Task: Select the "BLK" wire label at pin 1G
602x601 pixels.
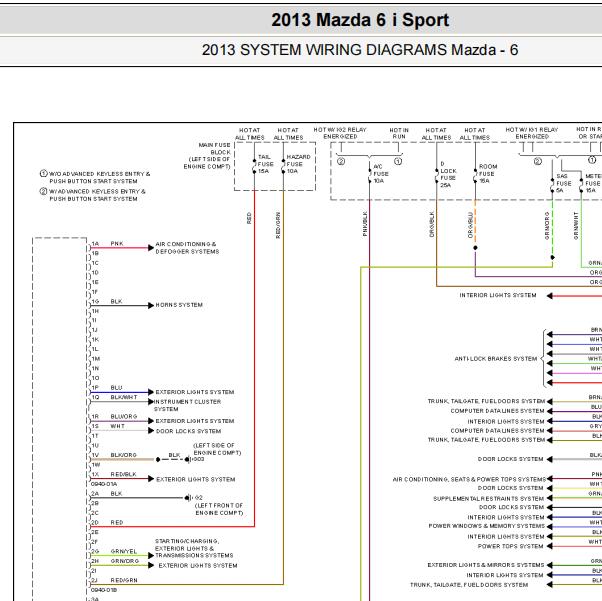Action: click(116, 301)
